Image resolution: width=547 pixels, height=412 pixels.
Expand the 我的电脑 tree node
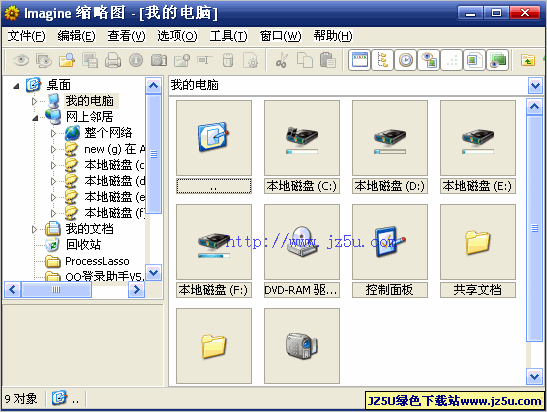pos(34,101)
